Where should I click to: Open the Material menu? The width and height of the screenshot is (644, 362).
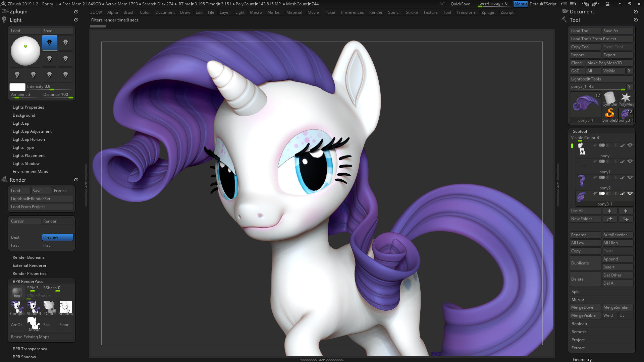click(294, 12)
